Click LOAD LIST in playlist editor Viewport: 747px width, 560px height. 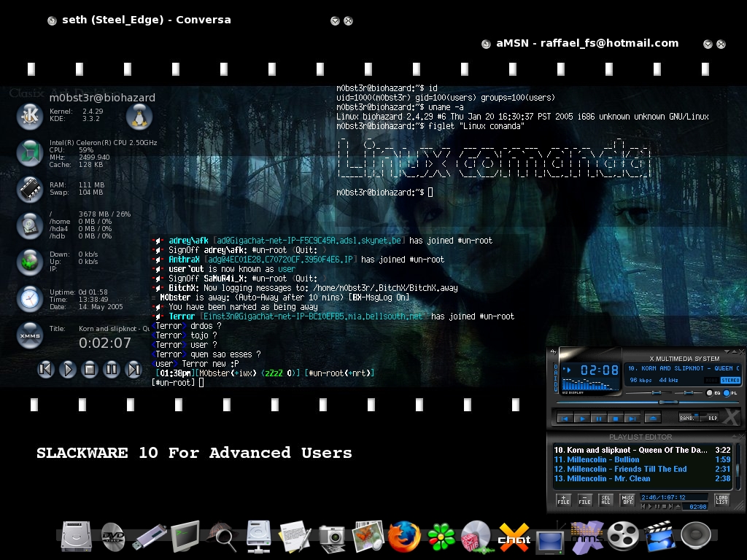click(721, 499)
